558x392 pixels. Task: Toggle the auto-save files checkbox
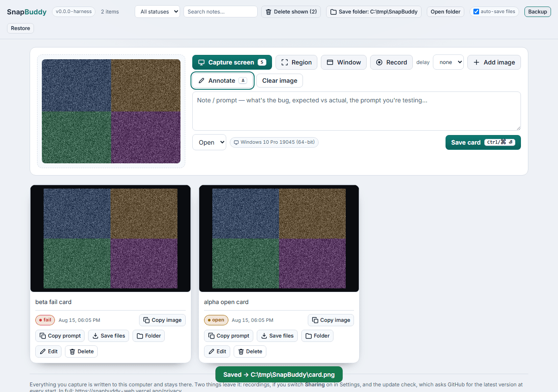pyautogui.click(x=476, y=12)
